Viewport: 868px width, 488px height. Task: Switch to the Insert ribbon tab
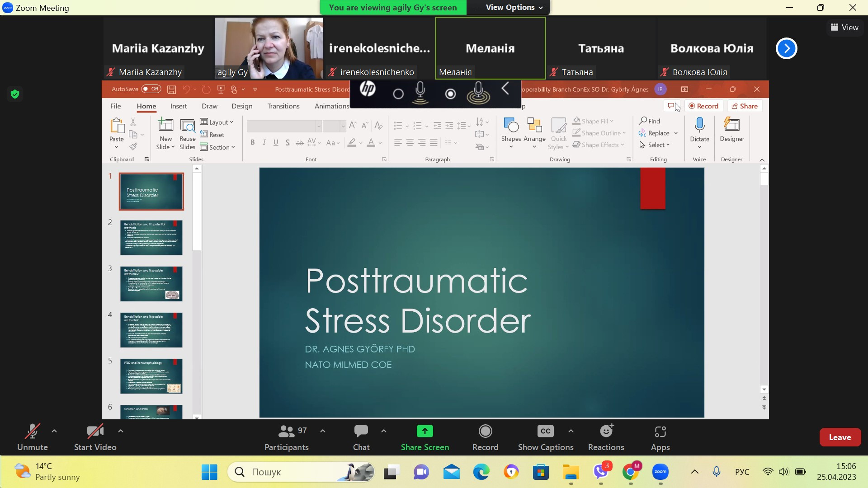coord(179,106)
